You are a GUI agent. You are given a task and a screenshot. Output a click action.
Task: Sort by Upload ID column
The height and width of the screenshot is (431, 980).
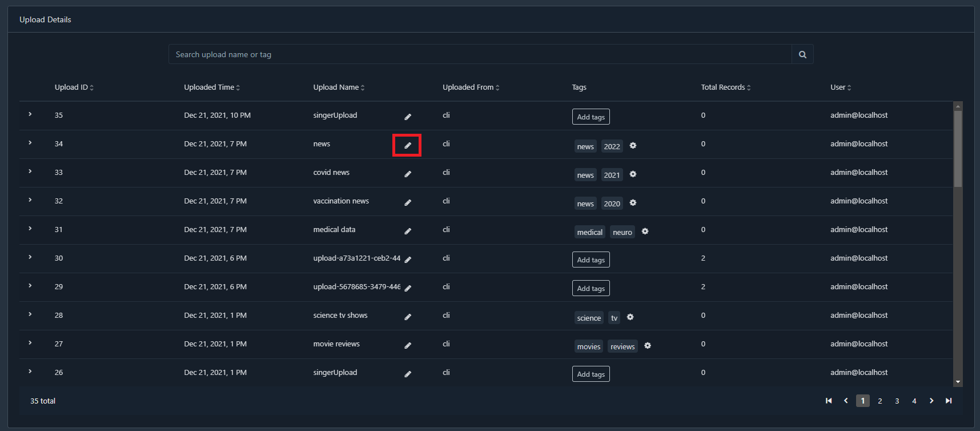point(74,87)
